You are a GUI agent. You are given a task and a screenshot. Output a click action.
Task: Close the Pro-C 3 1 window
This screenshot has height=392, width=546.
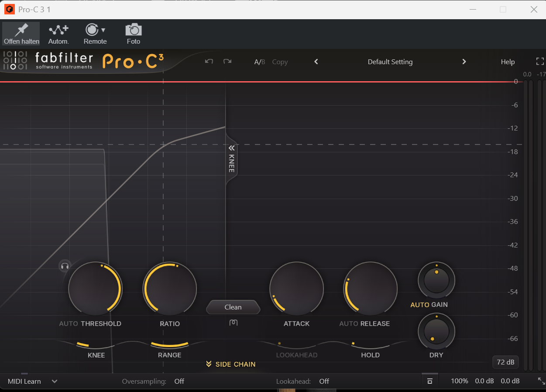[534, 9]
